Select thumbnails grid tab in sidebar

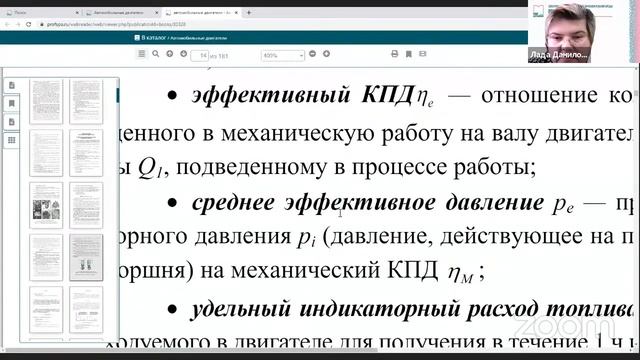tap(12, 140)
